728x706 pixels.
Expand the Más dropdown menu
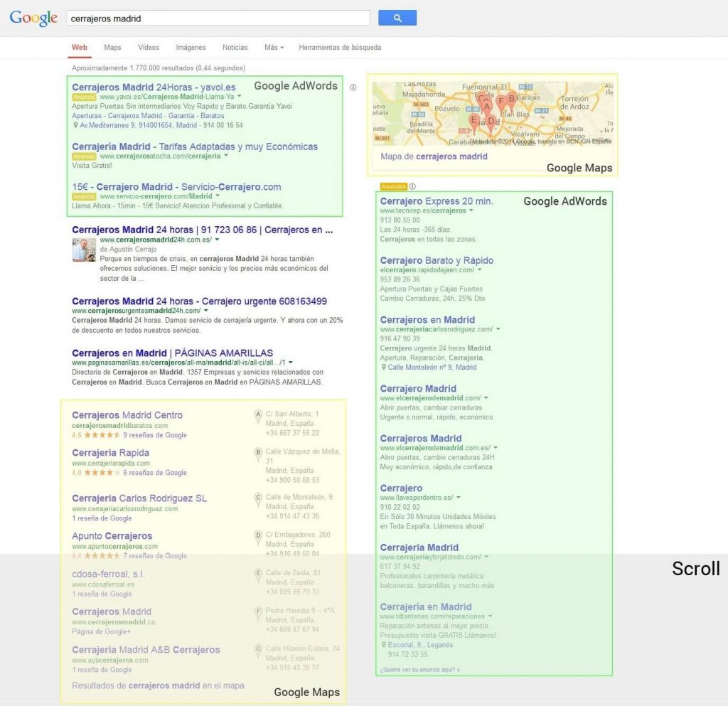point(274,48)
